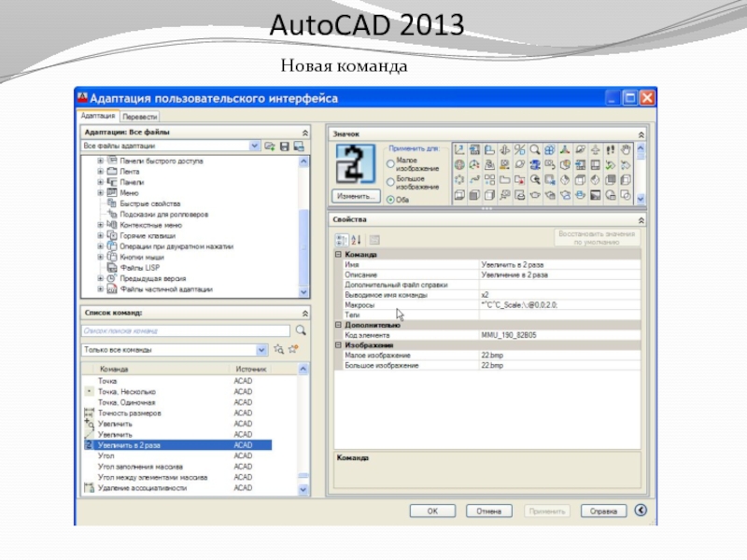Click the search magnifier beside command search
Screen dimensions: 747x560
pos(301,330)
